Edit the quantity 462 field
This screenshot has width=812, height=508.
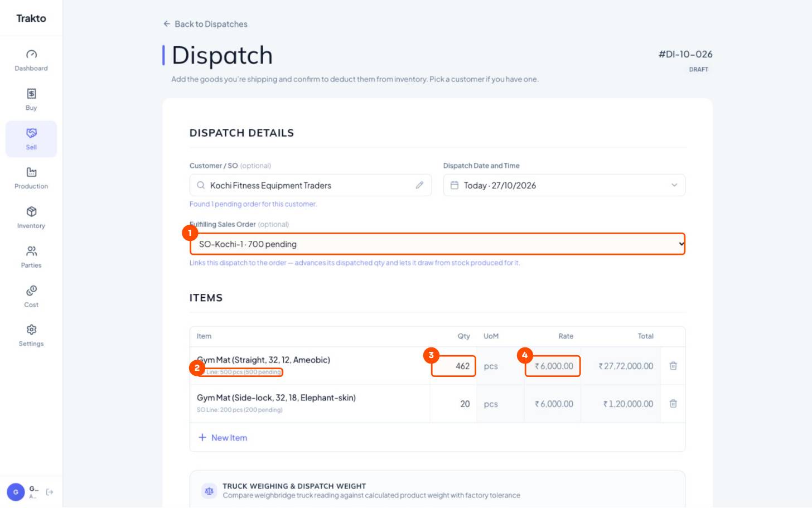pyautogui.click(x=453, y=366)
